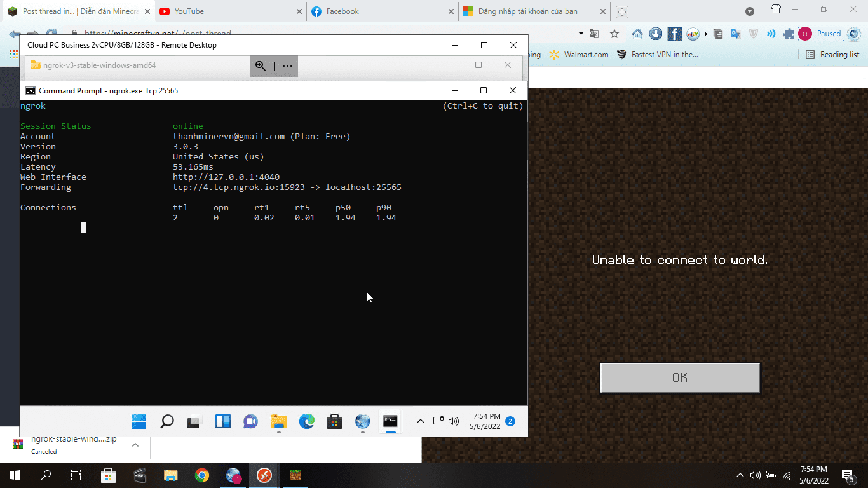Image resolution: width=868 pixels, height=488 pixels.
Task: Open the browser Extensions puzzle icon
Action: tap(789, 34)
